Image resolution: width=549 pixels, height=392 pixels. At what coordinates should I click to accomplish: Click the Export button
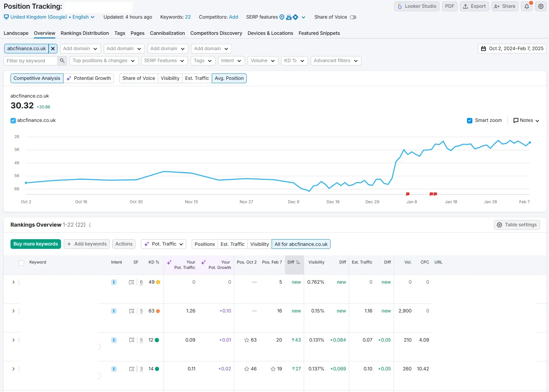click(x=474, y=6)
